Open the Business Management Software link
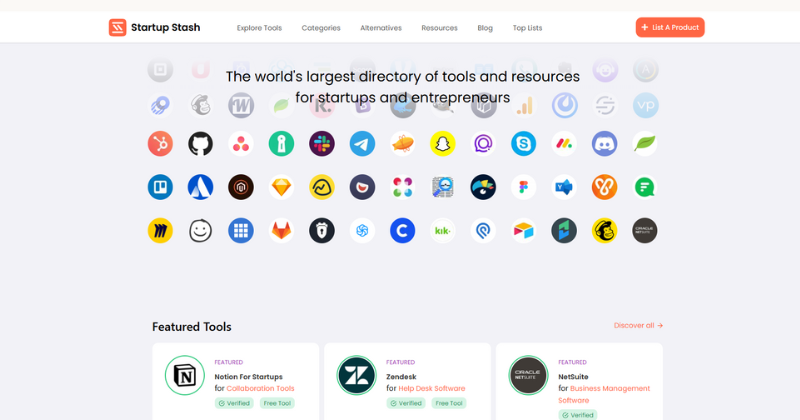Screen dimensions: 800x420 tap(604, 394)
